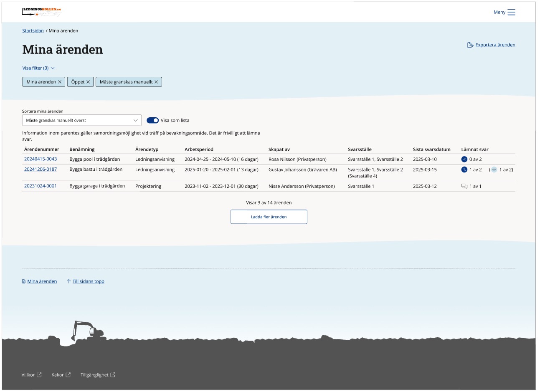Click the Benämning column header
Image resolution: width=540 pixels, height=392 pixels.
pos(82,149)
